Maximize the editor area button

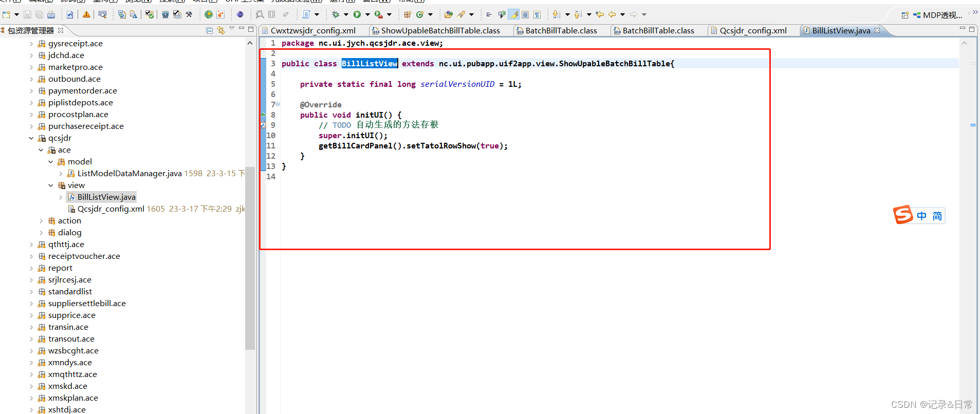(x=972, y=29)
